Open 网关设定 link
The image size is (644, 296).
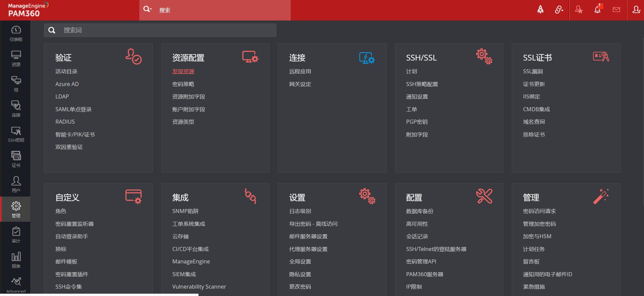tap(300, 84)
